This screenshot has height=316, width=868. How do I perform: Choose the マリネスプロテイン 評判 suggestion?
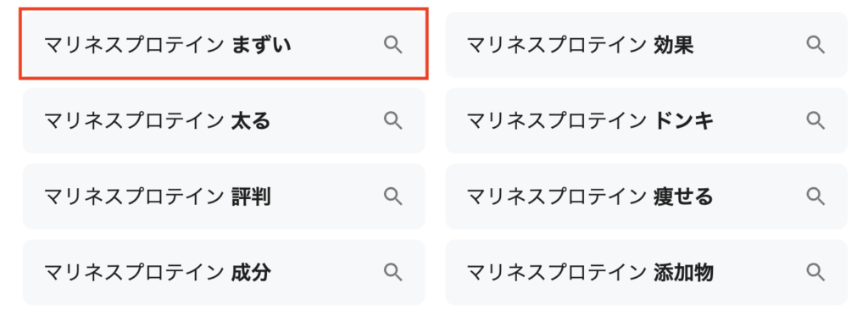tap(224, 196)
